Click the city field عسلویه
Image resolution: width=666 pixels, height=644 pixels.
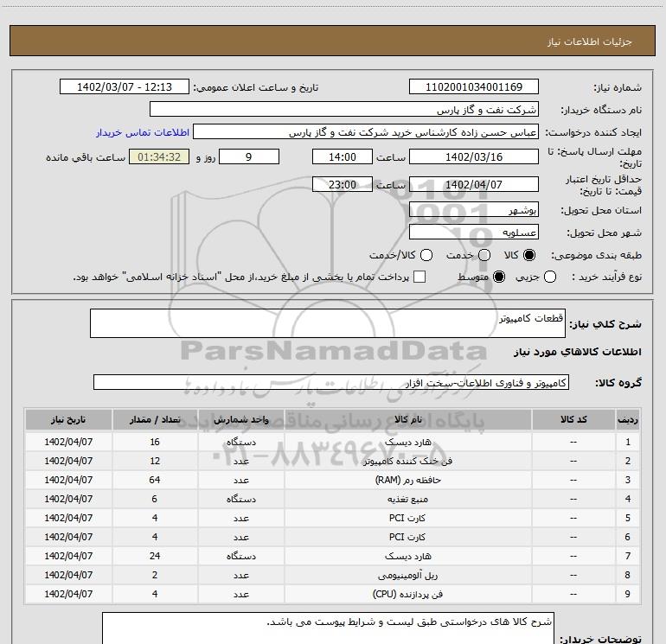474,232
